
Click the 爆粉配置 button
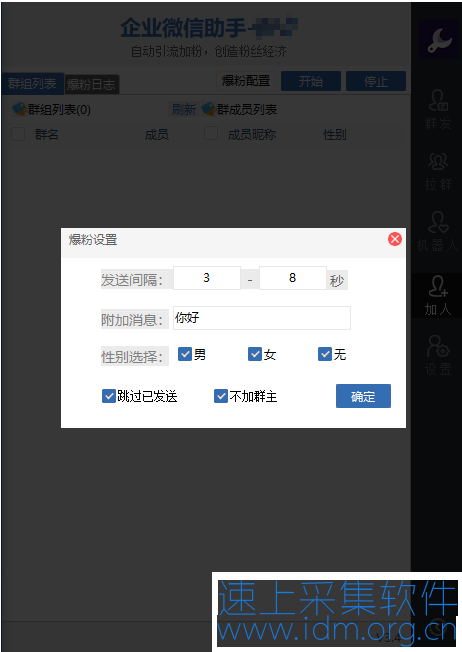point(246,81)
